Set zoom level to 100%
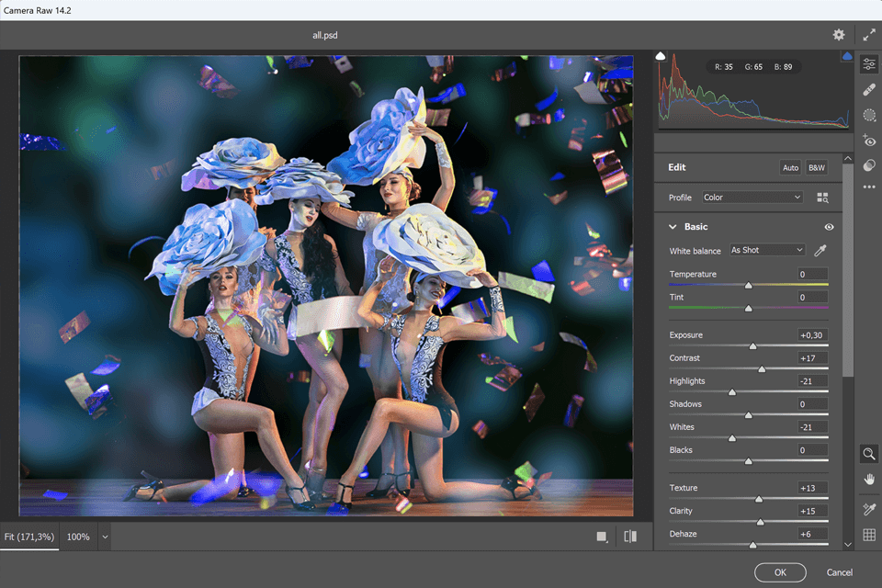 (79, 537)
